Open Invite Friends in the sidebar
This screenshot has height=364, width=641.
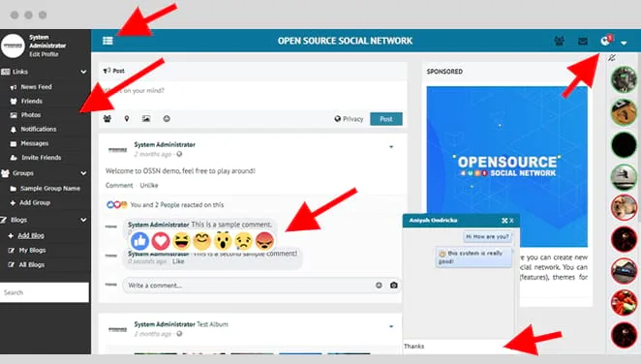tap(41, 158)
